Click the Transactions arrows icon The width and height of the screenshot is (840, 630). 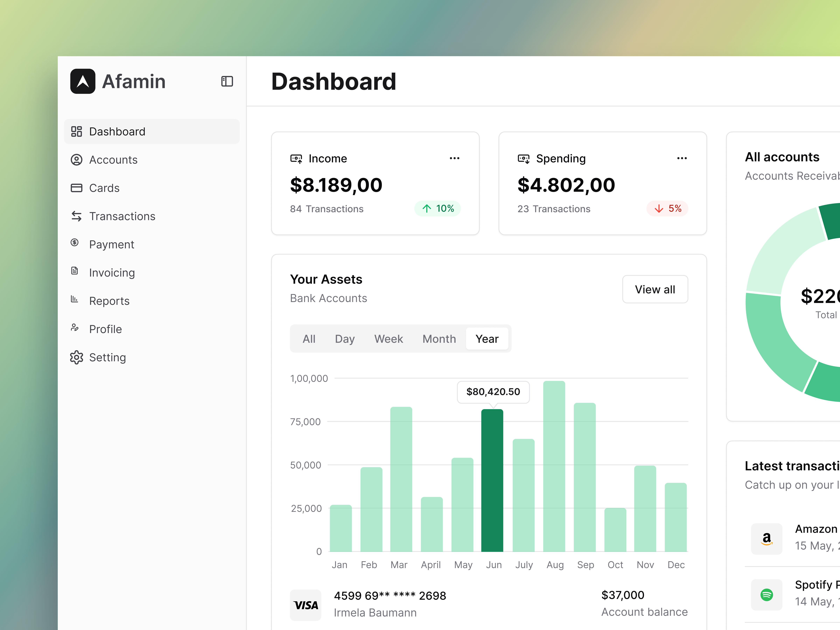76,216
